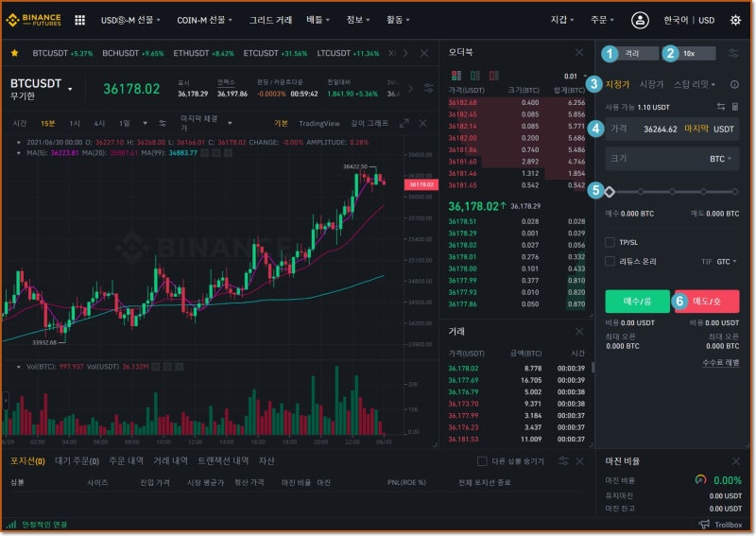Click the order size input field
The width and height of the screenshot is (756, 536).
pyautogui.click(x=672, y=159)
